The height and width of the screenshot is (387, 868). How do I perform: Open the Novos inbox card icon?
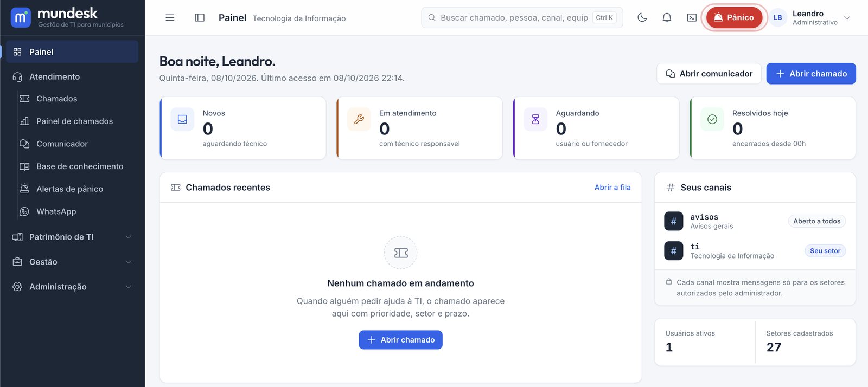click(x=182, y=119)
